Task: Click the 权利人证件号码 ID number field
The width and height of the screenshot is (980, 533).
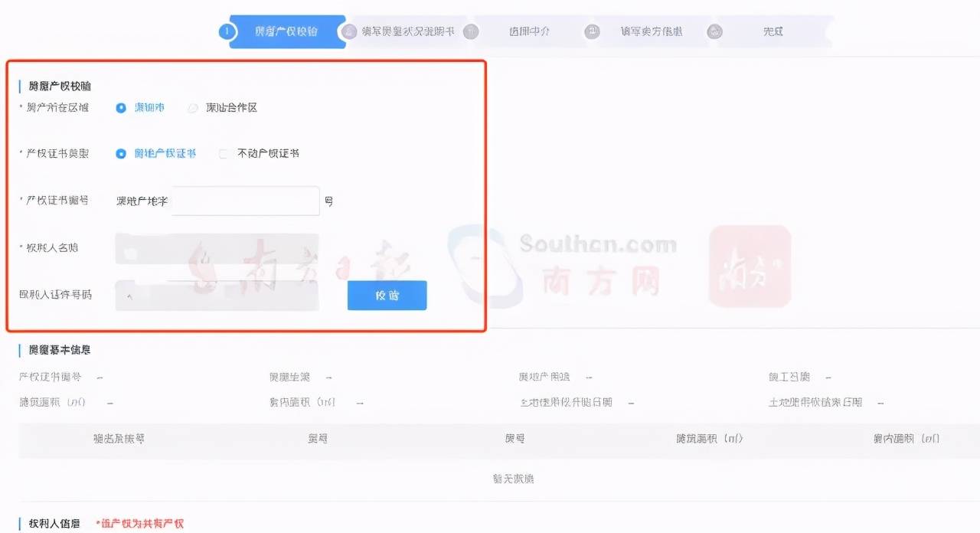Action: tap(217, 296)
